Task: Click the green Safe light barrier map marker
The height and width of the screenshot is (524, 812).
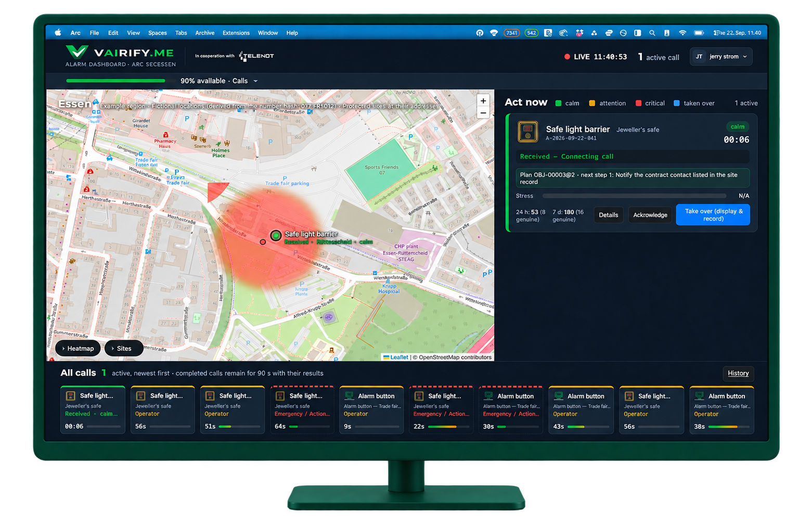Action: coord(276,235)
